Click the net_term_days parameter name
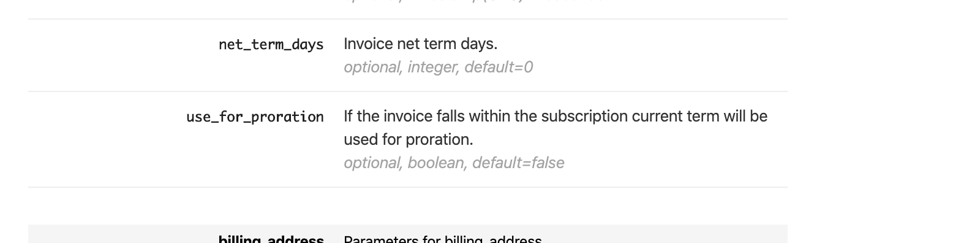This screenshot has width=980, height=243. pos(271,45)
